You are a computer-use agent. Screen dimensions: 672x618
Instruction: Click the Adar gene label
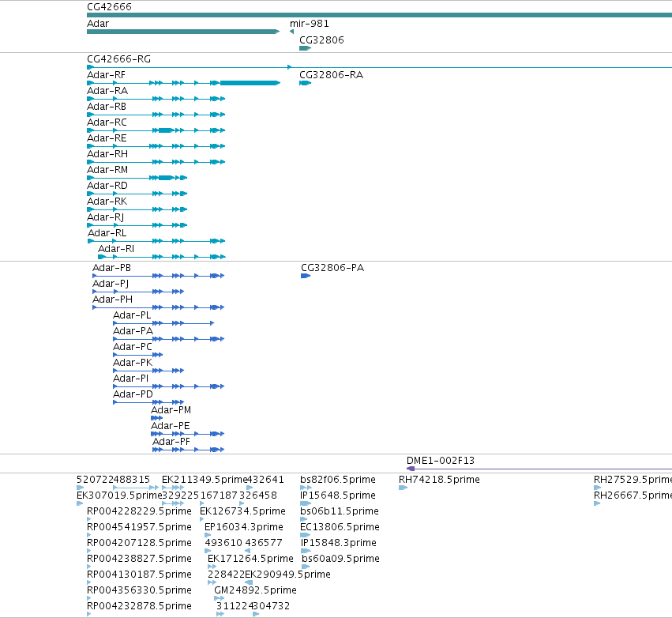[x=98, y=24]
